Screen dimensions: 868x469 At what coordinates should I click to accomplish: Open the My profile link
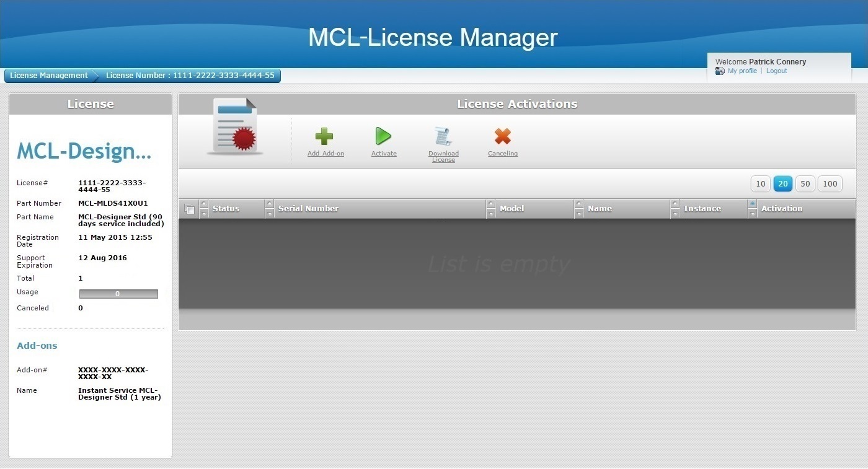[742, 71]
